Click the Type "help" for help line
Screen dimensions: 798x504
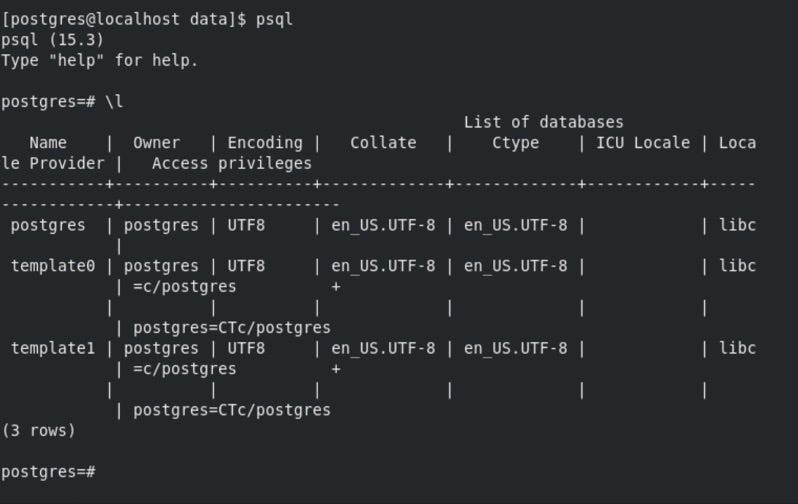point(99,61)
